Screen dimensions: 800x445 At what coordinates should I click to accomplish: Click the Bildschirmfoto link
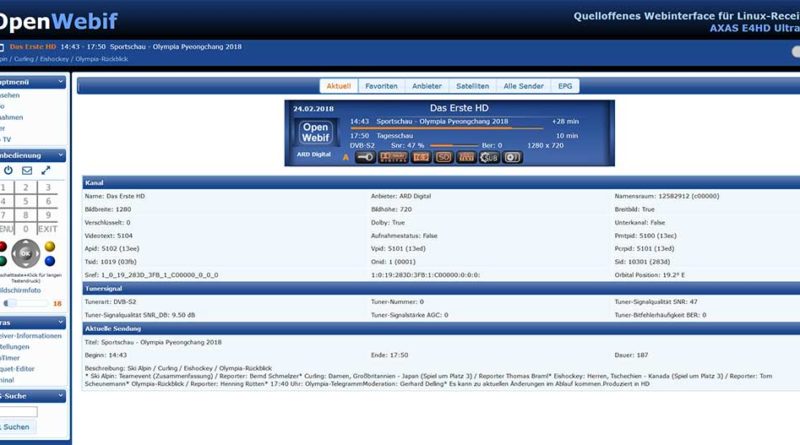[20, 290]
